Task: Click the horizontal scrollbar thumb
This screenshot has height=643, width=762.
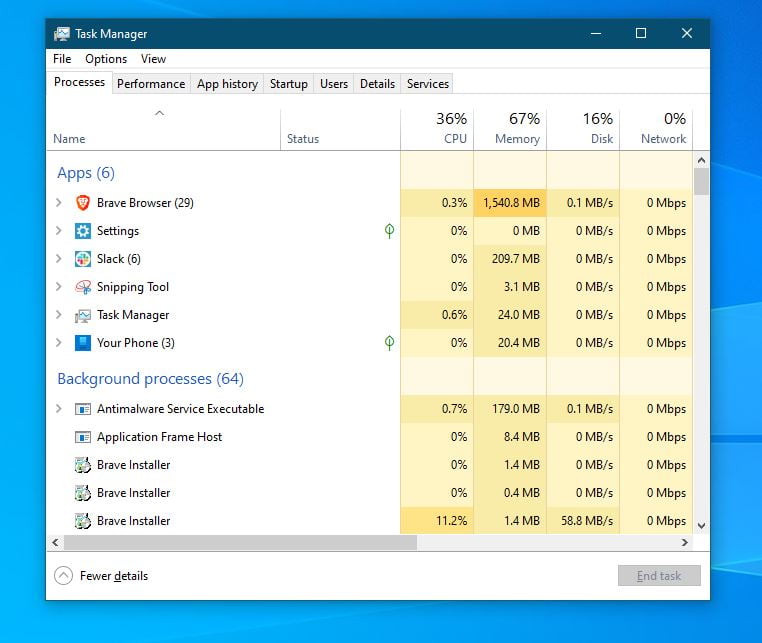Action: [x=240, y=542]
